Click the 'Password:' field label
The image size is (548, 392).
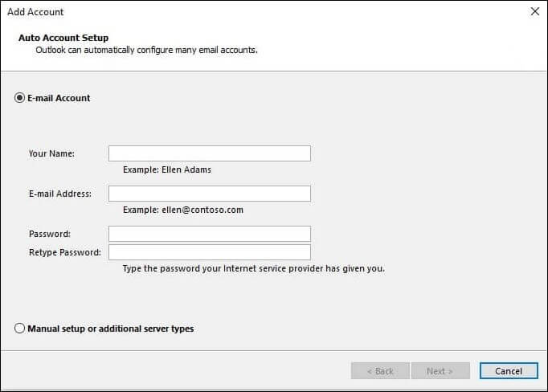pos(50,234)
